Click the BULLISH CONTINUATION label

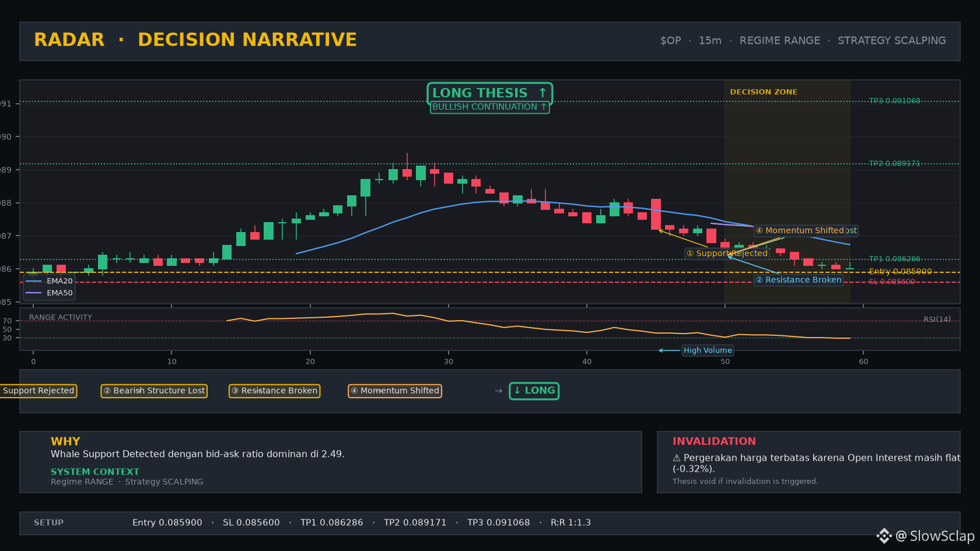click(x=490, y=107)
